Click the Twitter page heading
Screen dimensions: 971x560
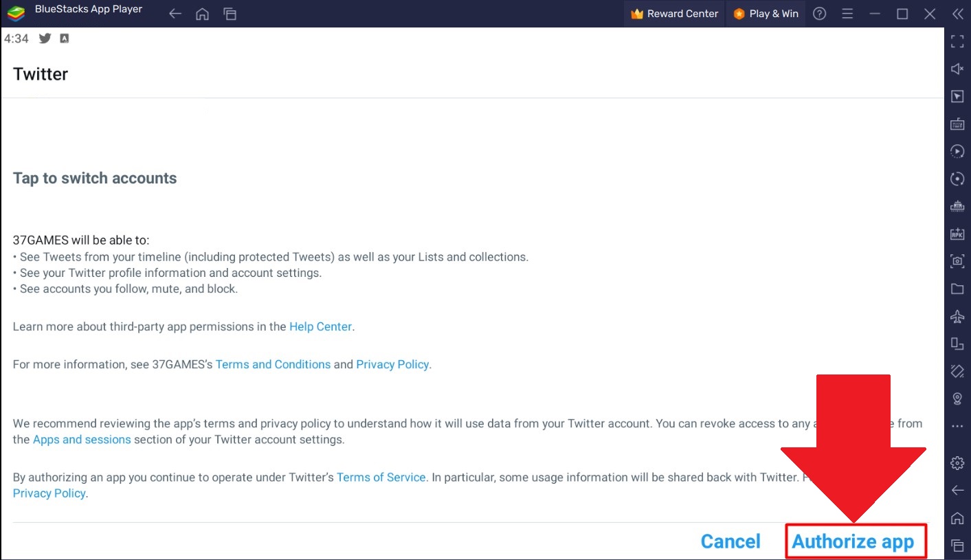(x=41, y=74)
